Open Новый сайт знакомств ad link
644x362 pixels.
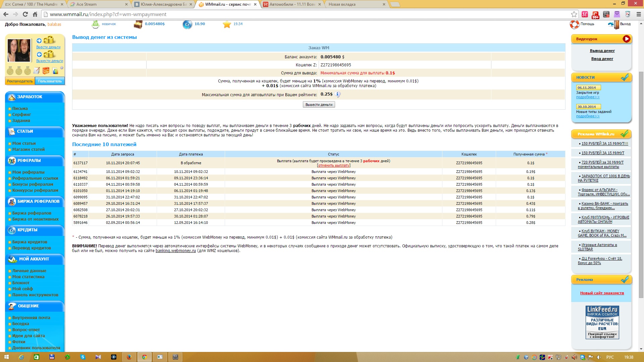click(602, 293)
